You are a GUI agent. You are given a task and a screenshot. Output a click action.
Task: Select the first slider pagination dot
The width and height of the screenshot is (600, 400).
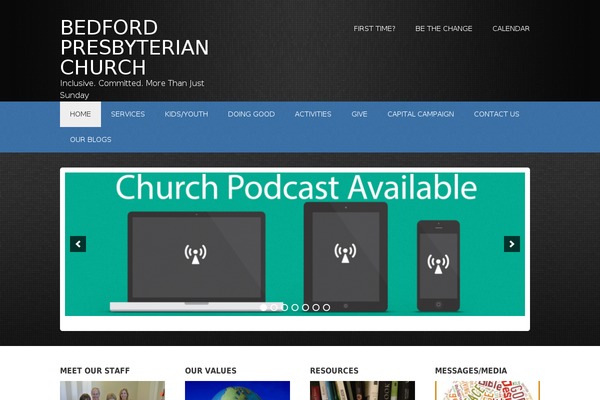pos(263,307)
